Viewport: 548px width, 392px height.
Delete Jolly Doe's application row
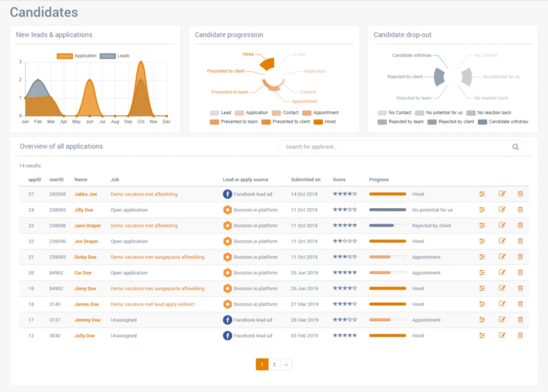tap(520, 336)
